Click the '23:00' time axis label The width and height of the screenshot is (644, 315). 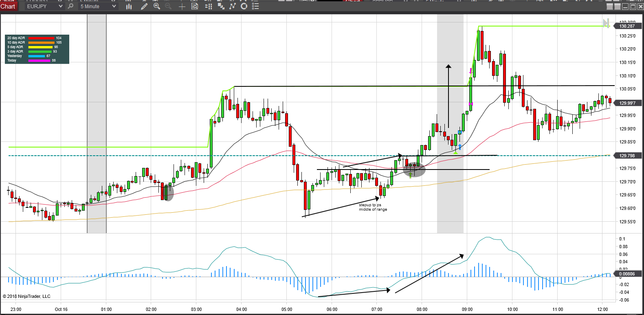click(x=16, y=309)
